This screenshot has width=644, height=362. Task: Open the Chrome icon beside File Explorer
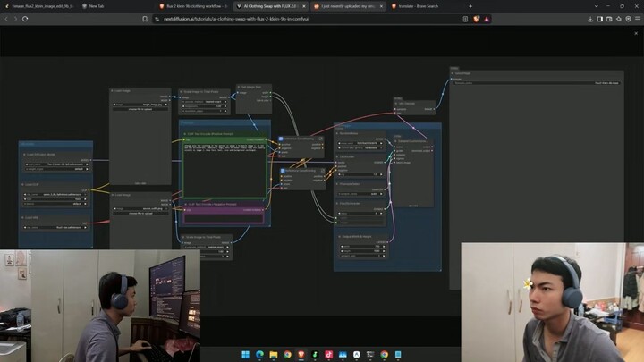pyautogui.click(x=287, y=354)
